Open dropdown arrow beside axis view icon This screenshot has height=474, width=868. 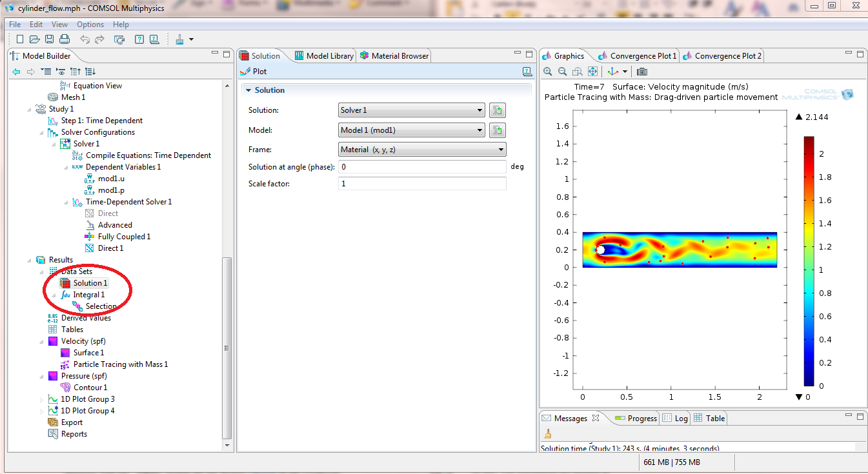625,72
